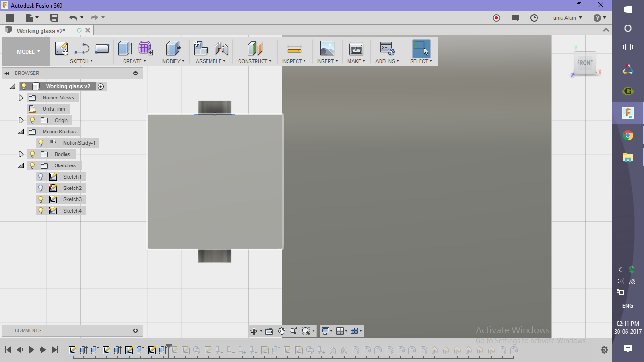Collapse the Sketches folder node
Screen dimensions: 644x362
click(21, 165)
